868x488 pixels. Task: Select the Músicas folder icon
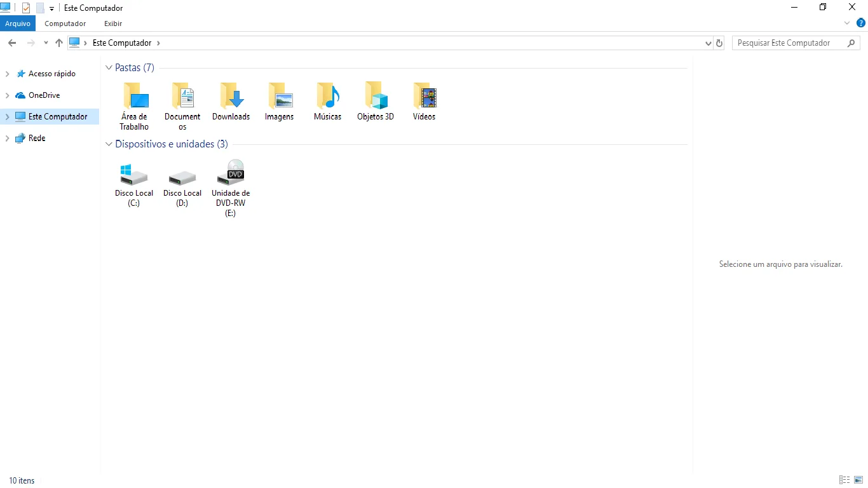327,95
